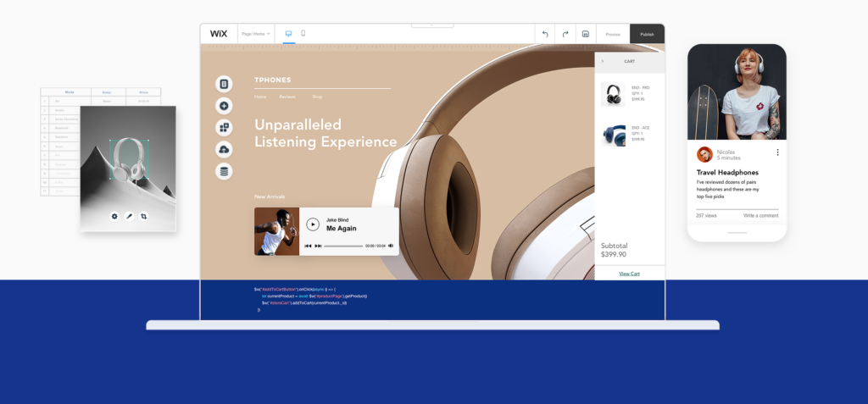Click the editor top drag handle

[x=431, y=25]
